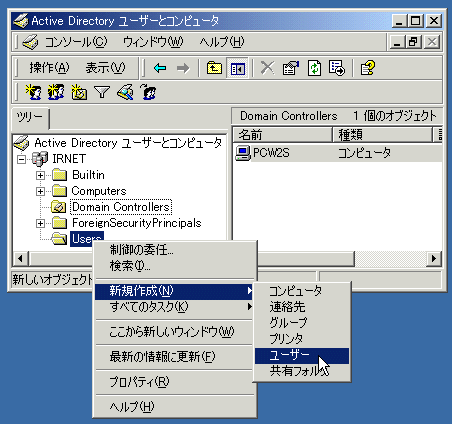Click the Forward arrow toolbar icon
The width and height of the screenshot is (452, 424).
(x=183, y=68)
